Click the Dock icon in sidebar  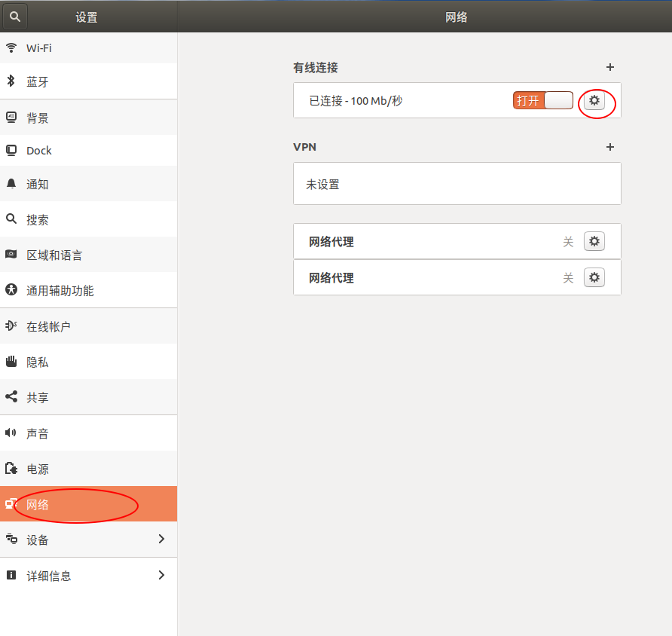[11, 150]
